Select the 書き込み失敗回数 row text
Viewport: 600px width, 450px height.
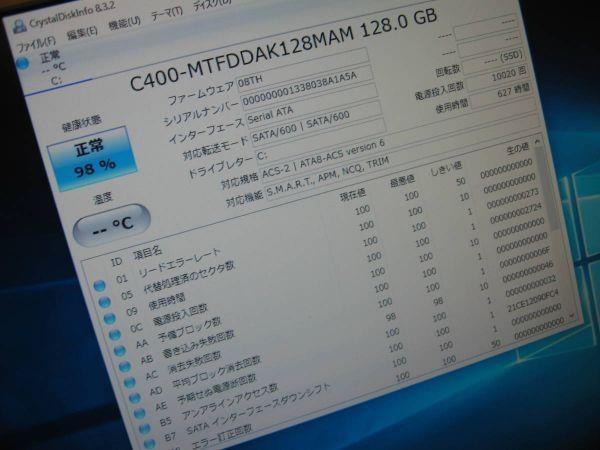click(199, 344)
